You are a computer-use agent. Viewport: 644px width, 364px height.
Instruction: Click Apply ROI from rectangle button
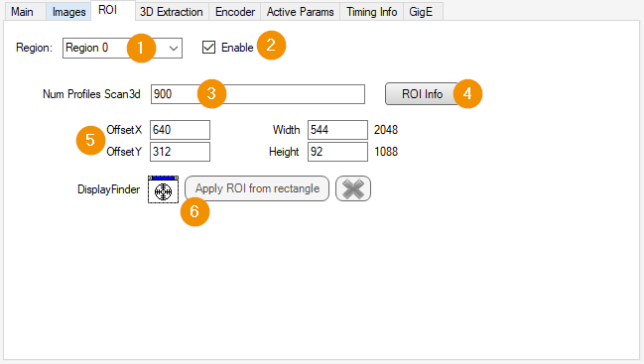click(257, 188)
